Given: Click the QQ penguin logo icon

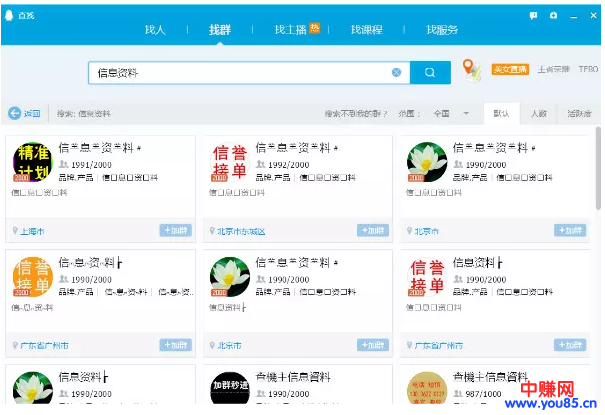Looking at the screenshot, I should click(9, 16).
